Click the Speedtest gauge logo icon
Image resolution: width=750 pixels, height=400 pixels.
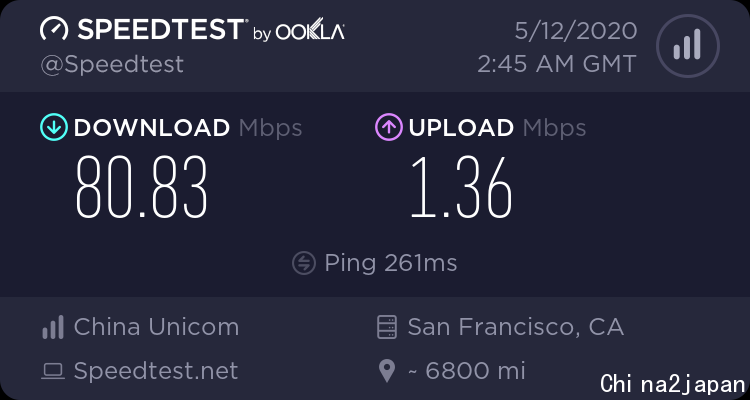click(54, 29)
